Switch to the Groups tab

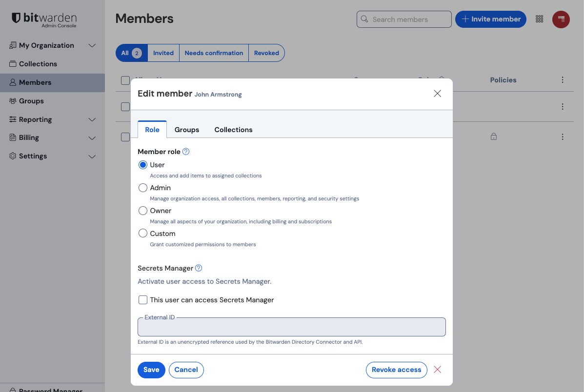coord(187,129)
